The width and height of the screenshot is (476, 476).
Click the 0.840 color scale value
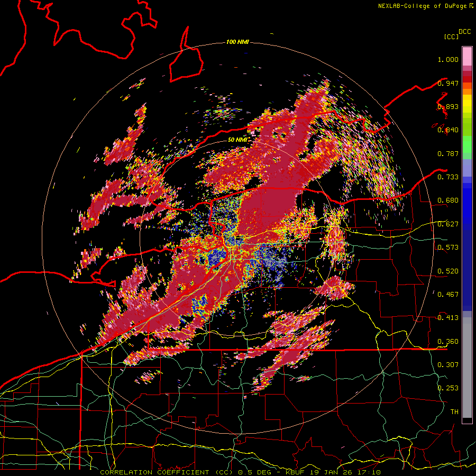point(448,130)
